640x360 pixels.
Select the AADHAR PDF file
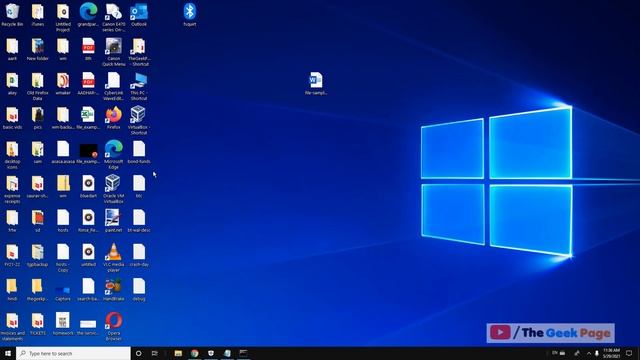point(88,83)
